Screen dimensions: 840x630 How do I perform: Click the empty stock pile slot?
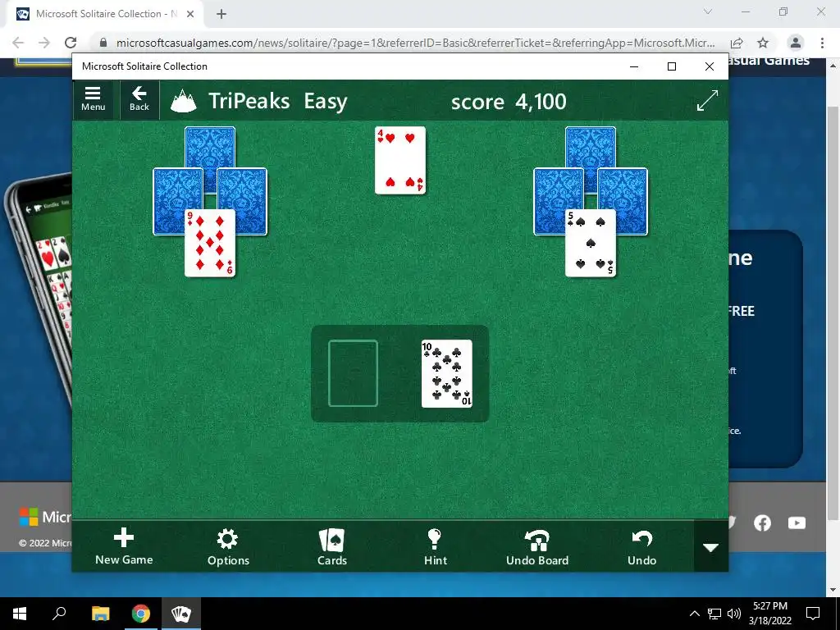click(x=353, y=373)
